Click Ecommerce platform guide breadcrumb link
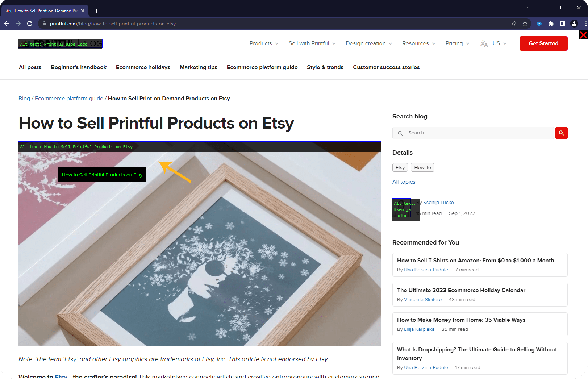Image resolution: width=588 pixels, height=379 pixels. 69,99
